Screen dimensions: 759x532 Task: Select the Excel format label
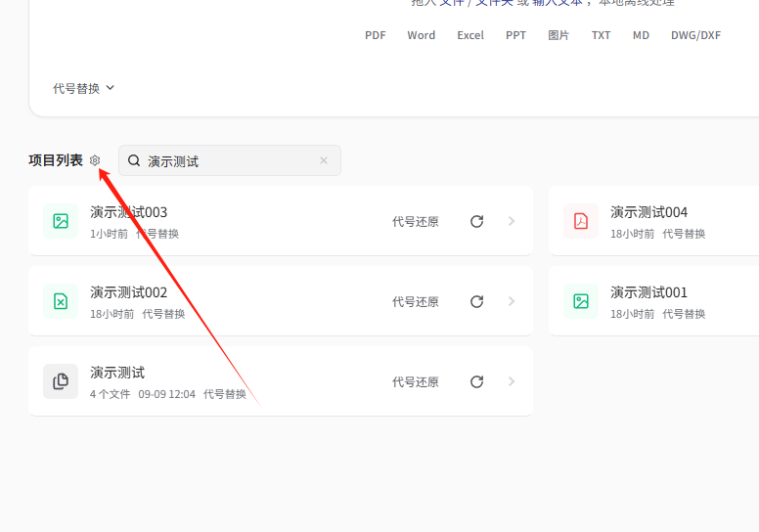[470, 35]
